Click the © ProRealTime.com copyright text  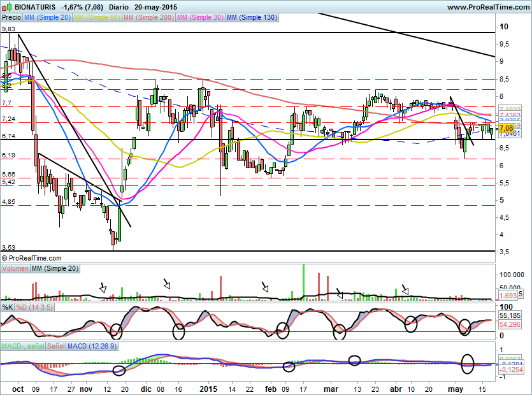tap(32, 258)
